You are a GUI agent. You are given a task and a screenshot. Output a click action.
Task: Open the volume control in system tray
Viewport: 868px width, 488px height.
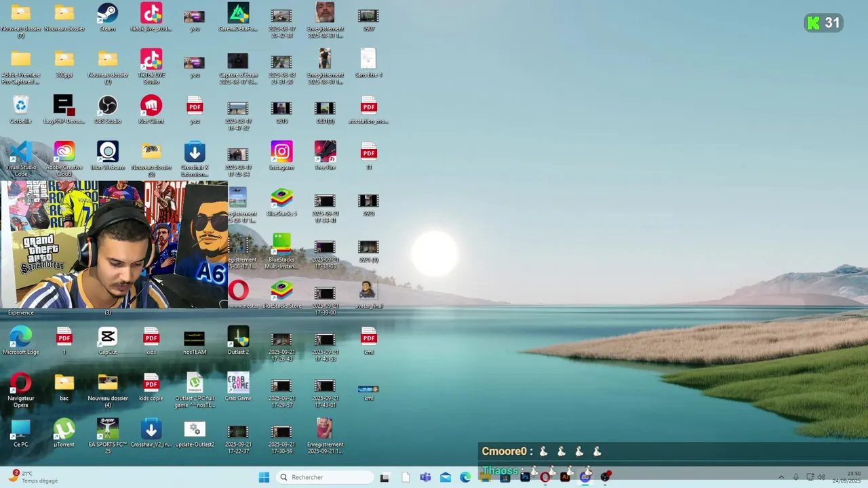coord(821,477)
